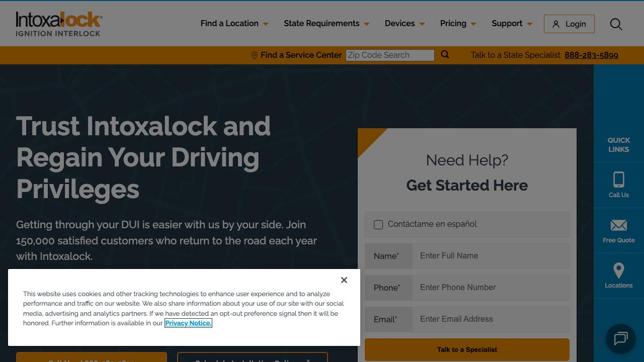Click the Enter Full Name field
Viewport: 644px width, 362px height.
pos(491,256)
